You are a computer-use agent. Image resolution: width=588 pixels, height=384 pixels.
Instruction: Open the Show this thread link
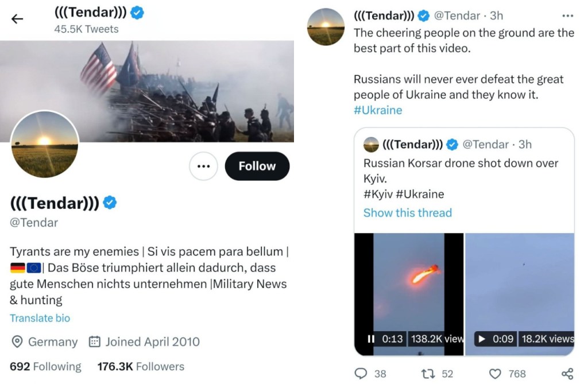pos(407,212)
